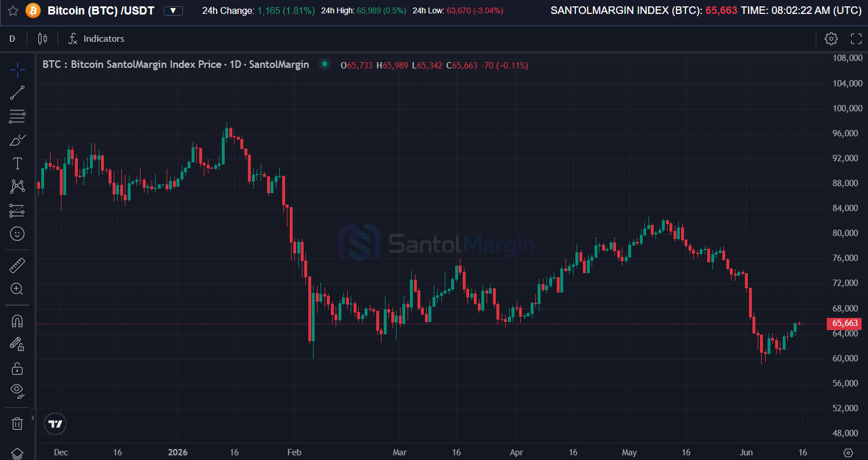Screen dimensions: 868x460
Task: Click the TIME 08:02:22 AM (UTC) display
Action: pos(801,10)
